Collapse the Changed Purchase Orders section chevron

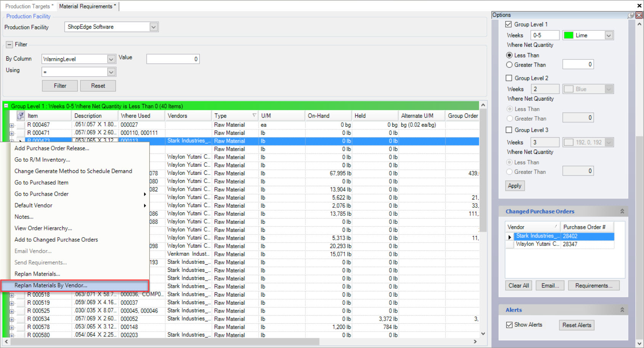click(x=622, y=211)
